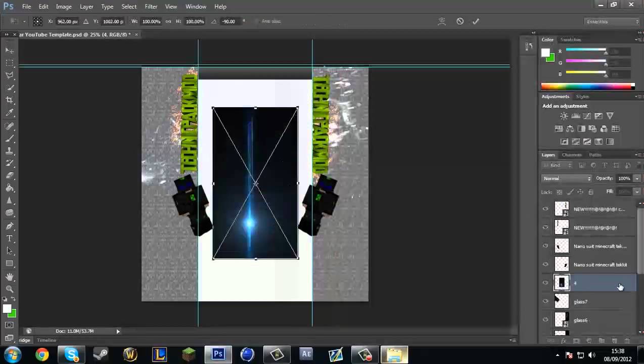
Task: Toggle lock layer position
Action: pos(580,192)
